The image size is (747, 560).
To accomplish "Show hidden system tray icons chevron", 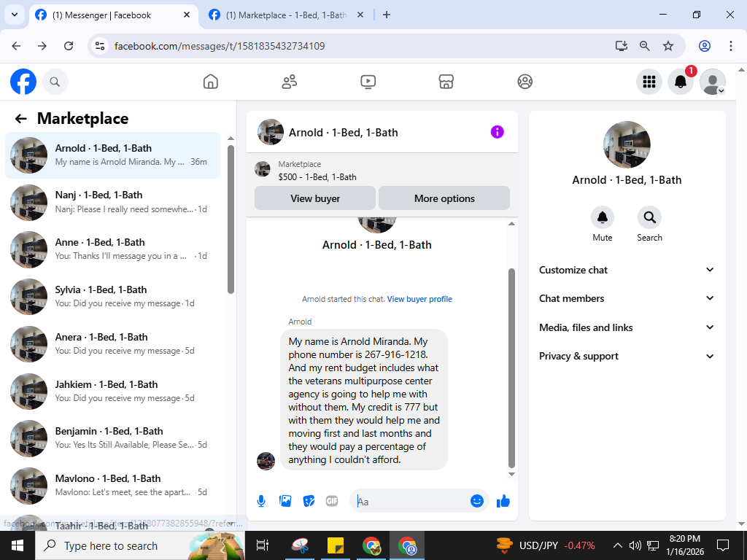I will (x=617, y=545).
